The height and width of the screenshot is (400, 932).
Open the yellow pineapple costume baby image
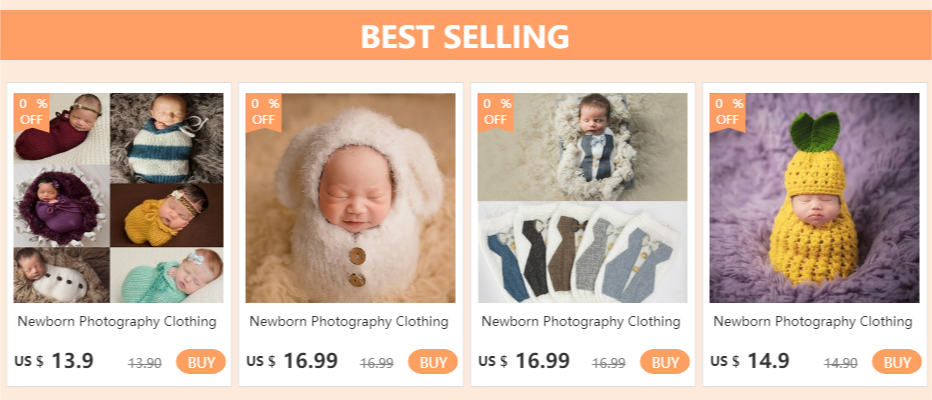point(814,198)
